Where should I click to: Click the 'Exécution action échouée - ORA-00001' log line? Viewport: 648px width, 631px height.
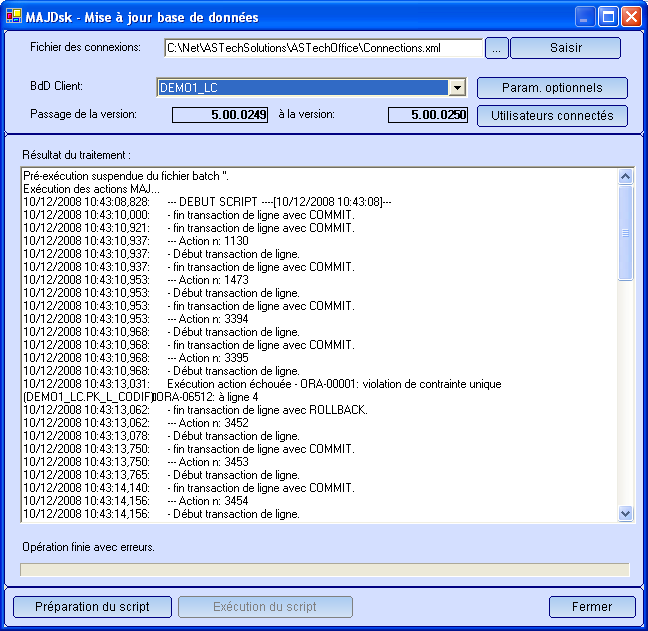tap(262, 384)
